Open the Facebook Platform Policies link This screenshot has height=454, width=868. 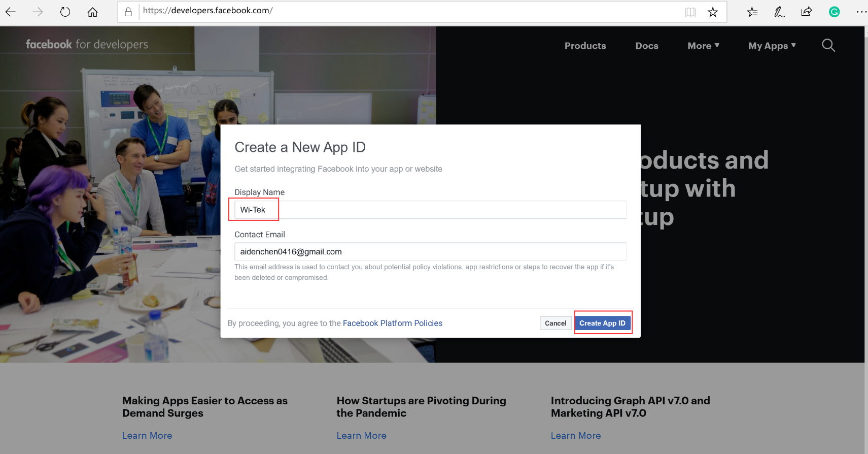(x=393, y=323)
